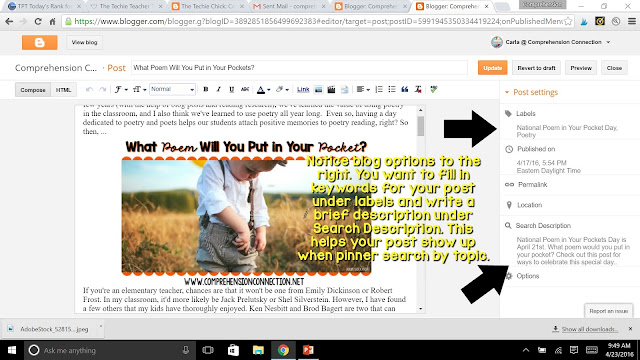Open the Normal paragraph style dropdown
Image resolution: width=640 pixels, height=360 pixels.
(x=172, y=89)
